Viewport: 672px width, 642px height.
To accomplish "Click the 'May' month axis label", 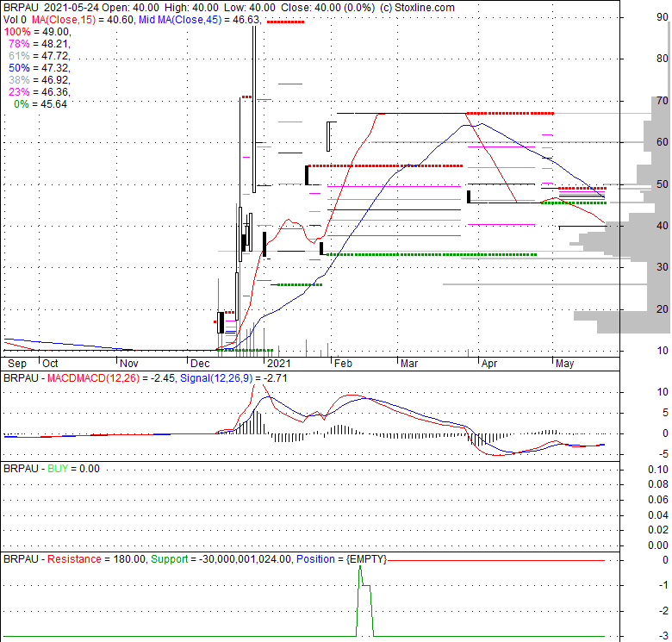I will (x=565, y=364).
